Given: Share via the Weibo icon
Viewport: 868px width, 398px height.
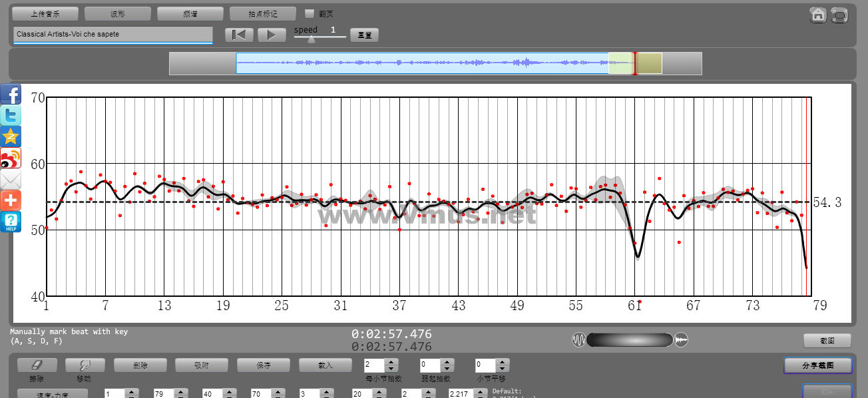Looking at the screenshot, I should click(11, 158).
